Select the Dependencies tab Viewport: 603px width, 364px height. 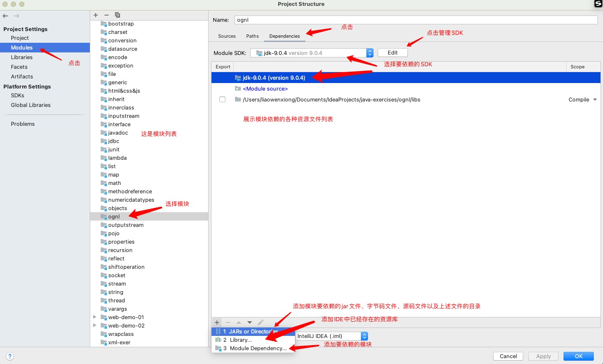coord(285,36)
